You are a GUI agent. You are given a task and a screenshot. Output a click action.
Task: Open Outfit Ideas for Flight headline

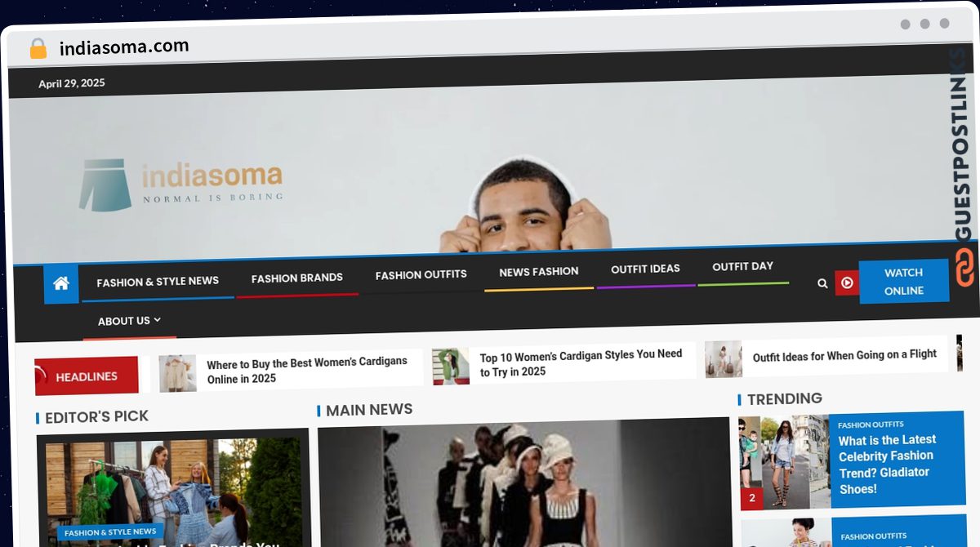[844, 355]
